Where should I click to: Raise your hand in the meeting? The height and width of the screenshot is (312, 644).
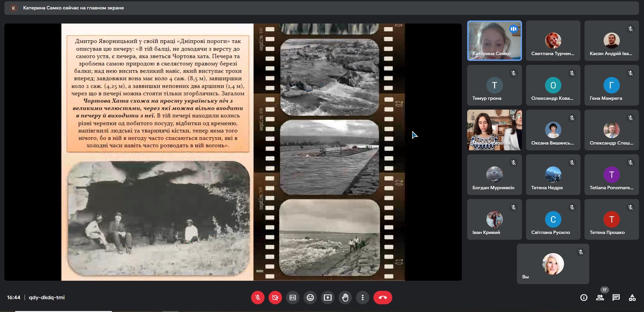click(345, 298)
